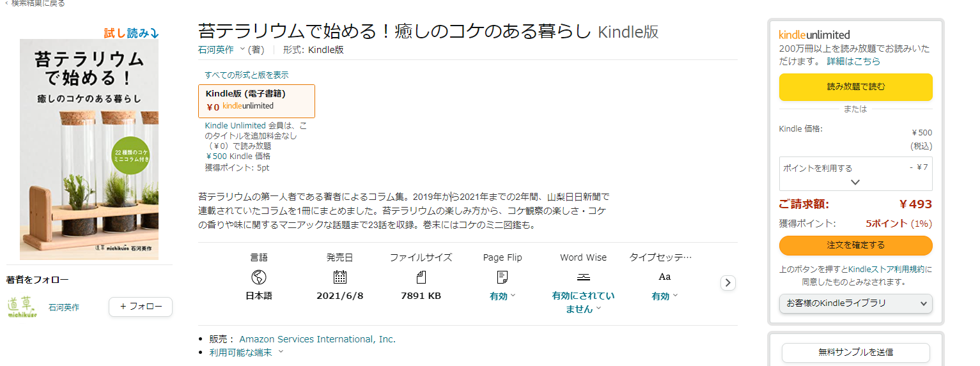Open the book cover 試し読み preview
This screenshot has height=366, width=980.
click(89, 149)
